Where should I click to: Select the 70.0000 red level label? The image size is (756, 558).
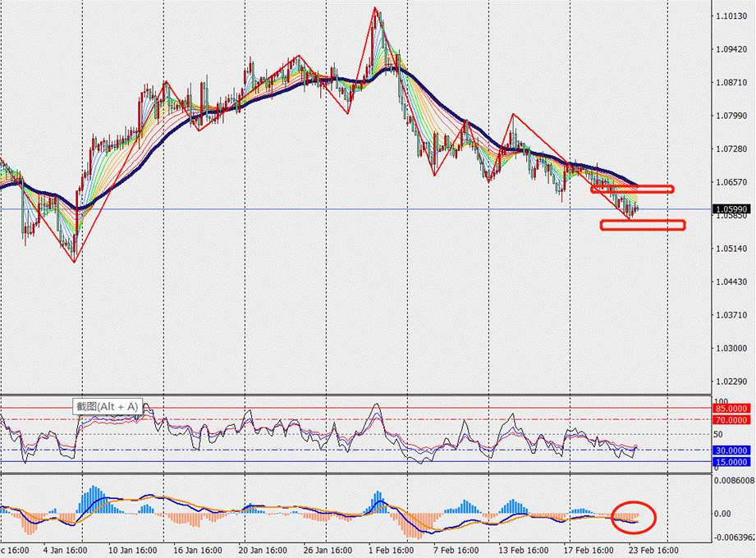point(731,419)
